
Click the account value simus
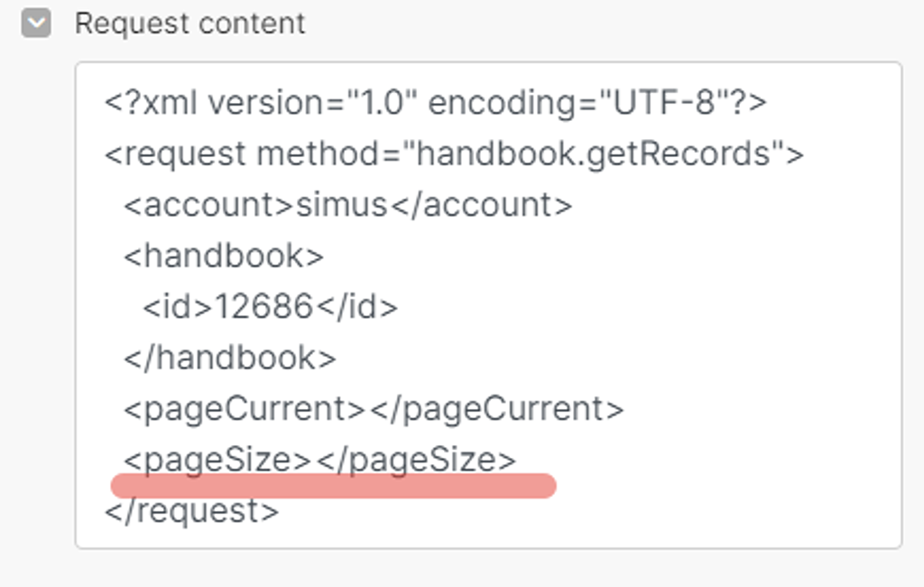[341, 205]
